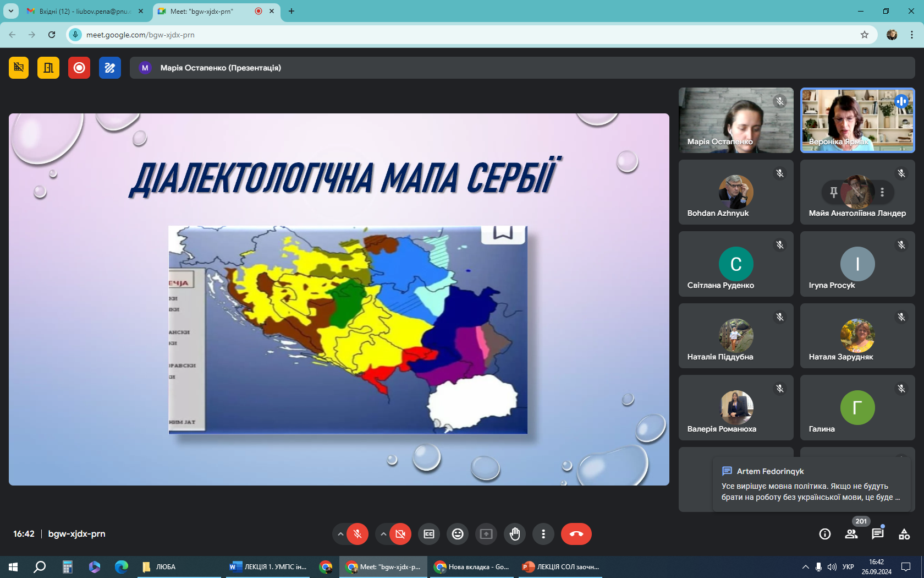Leave the call with red hang-up button
Screen dimensions: 924x578
(x=576, y=534)
